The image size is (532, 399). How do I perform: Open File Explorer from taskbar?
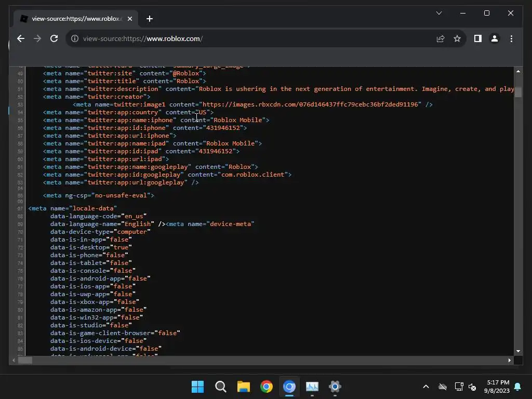pyautogui.click(x=243, y=387)
